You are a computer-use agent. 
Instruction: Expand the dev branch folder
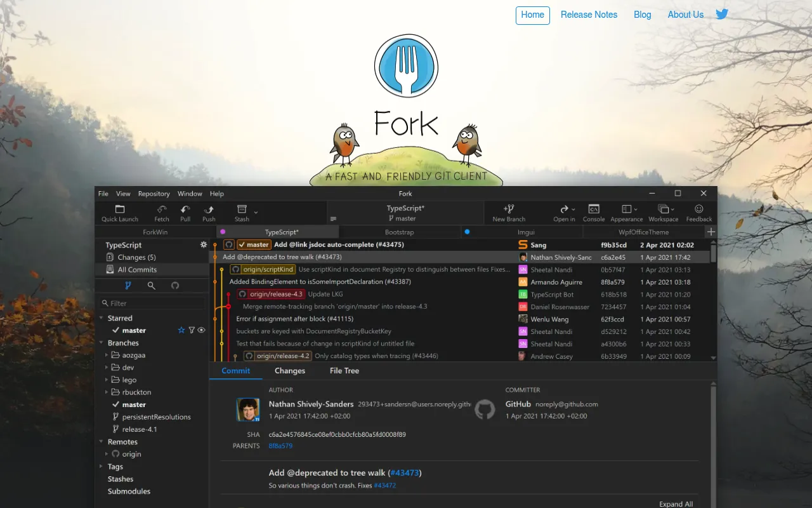pos(107,368)
